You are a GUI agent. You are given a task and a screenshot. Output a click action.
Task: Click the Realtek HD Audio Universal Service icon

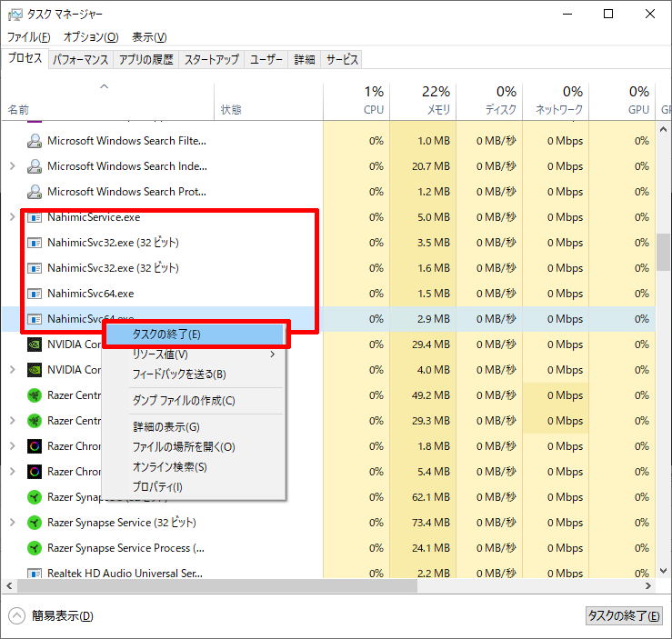pyautogui.click(x=35, y=573)
